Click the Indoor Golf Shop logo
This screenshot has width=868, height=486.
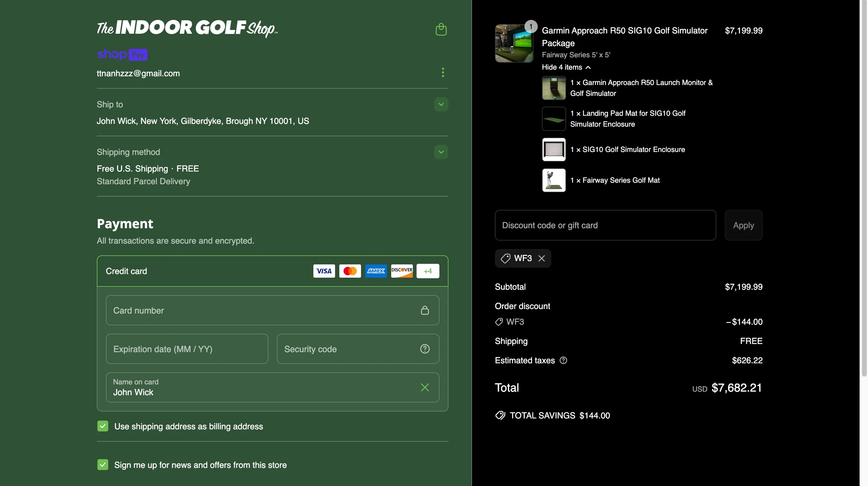pyautogui.click(x=187, y=29)
